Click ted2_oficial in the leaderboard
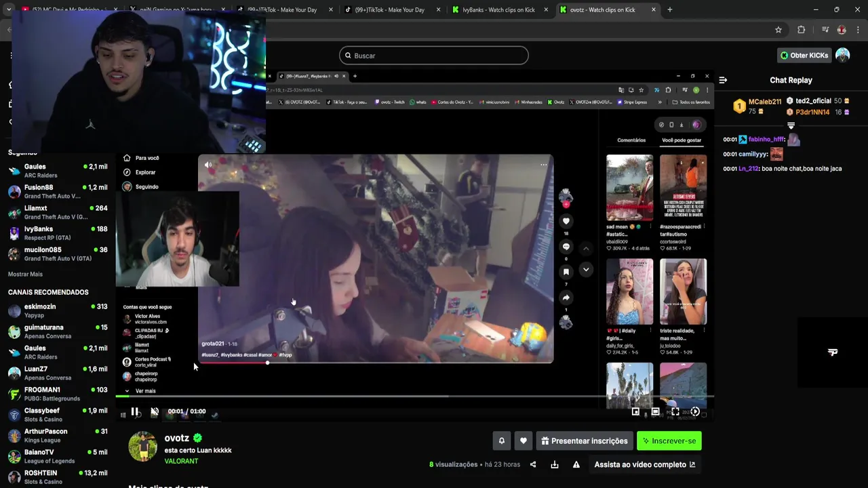The image size is (868, 488). (x=813, y=101)
